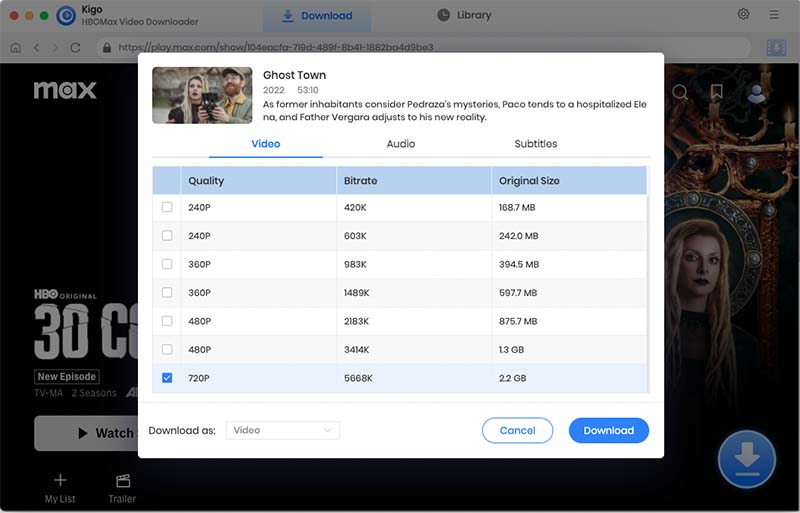Navigate forward with the right arrow
This screenshot has height=513, width=800.
[x=55, y=47]
